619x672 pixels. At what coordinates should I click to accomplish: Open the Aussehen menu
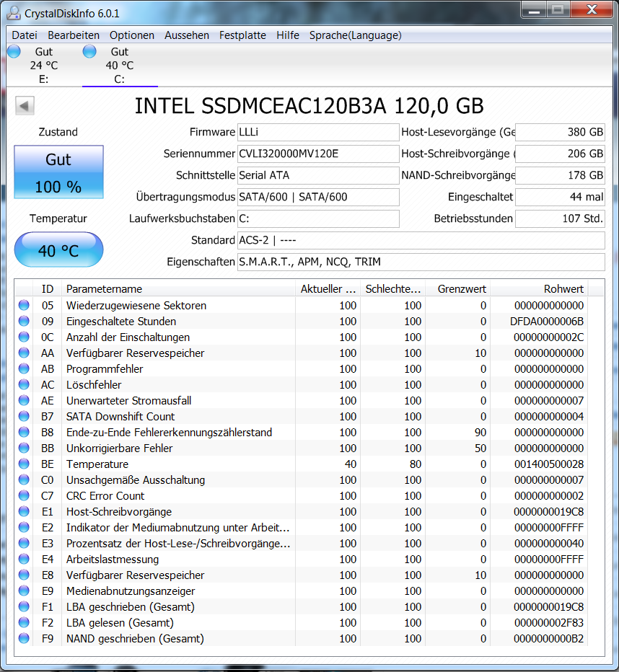[x=187, y=35]
